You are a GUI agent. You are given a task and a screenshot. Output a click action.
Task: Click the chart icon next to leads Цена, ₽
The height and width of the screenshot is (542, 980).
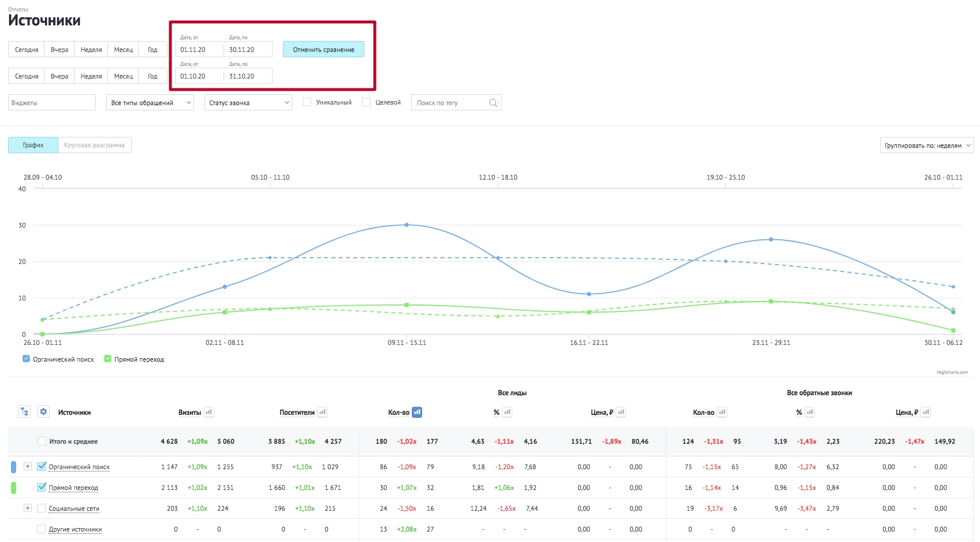621,412
